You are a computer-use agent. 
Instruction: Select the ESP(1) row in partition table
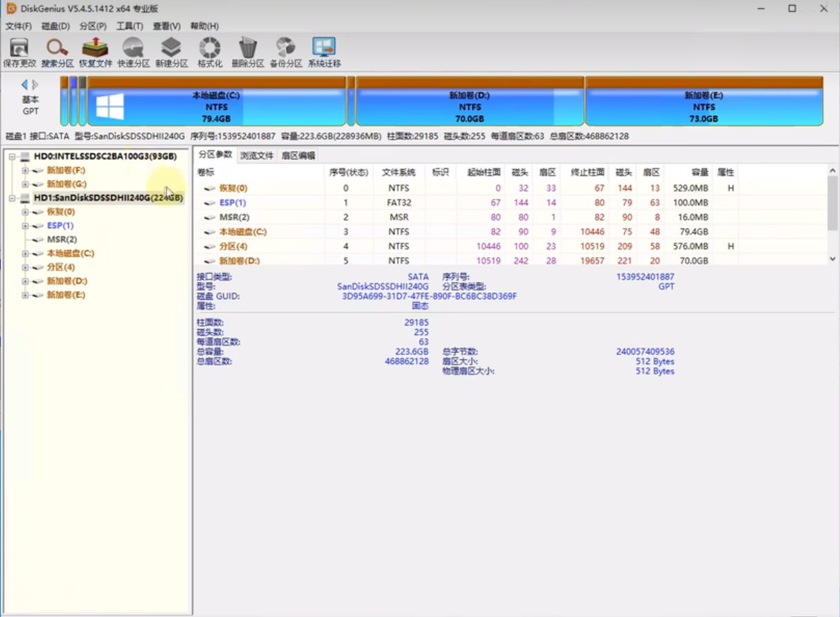[233, 203]
